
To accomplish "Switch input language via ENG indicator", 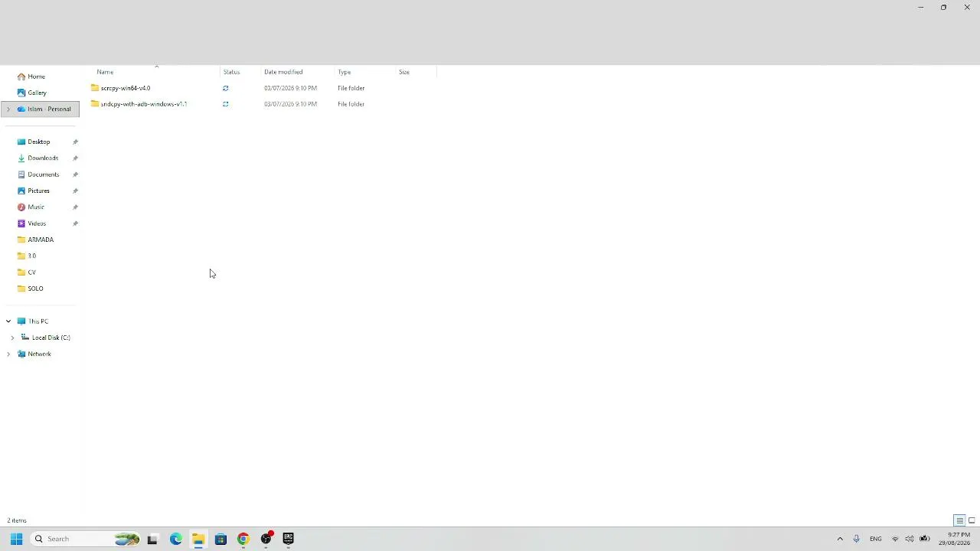I will click(876, 539).
